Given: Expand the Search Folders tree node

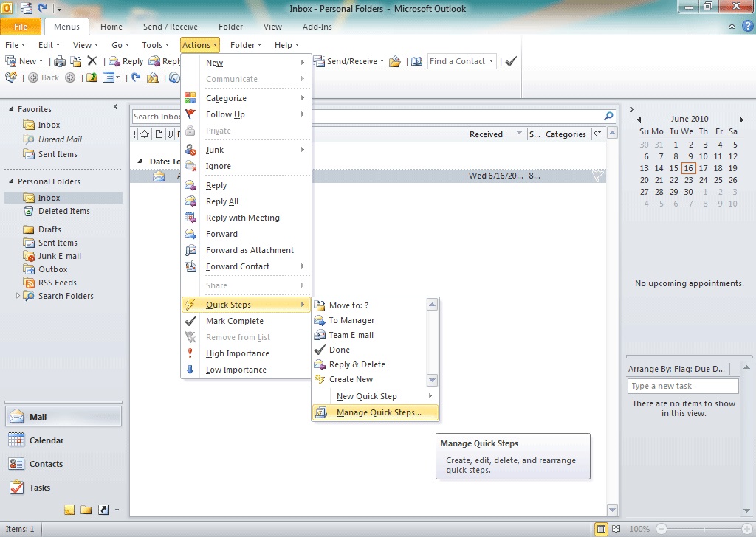Looking at the screenshot, I should 18,296.
